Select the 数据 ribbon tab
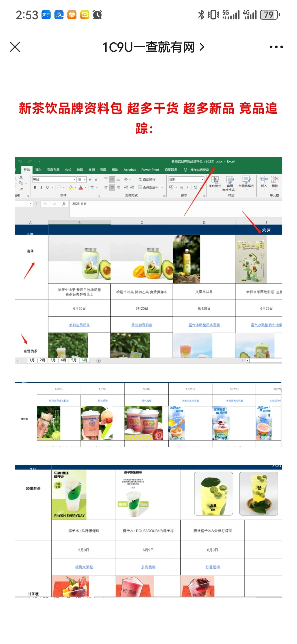297x644 pixels. click(80, 170)
